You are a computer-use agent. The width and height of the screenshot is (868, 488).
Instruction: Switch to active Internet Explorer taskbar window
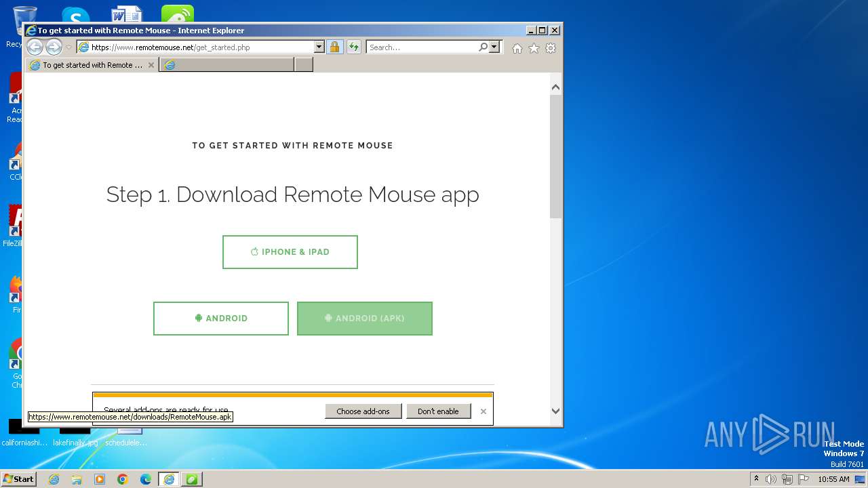click(x=169, y=479)
